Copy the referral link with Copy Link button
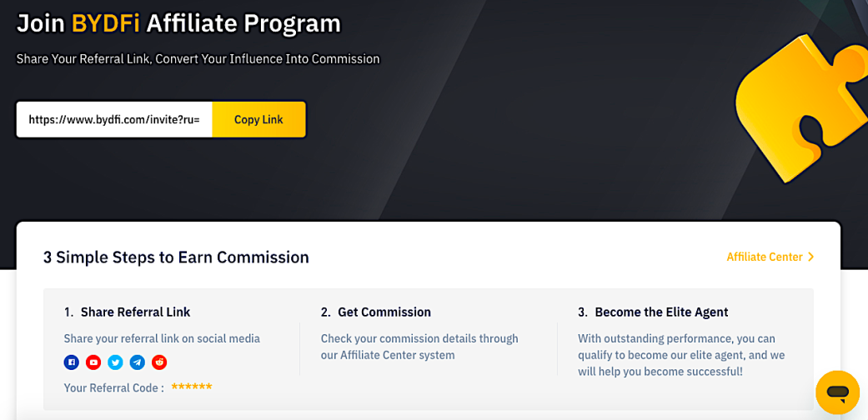The image size is (868, 420). pyautogui.click(x=258, y=119)
